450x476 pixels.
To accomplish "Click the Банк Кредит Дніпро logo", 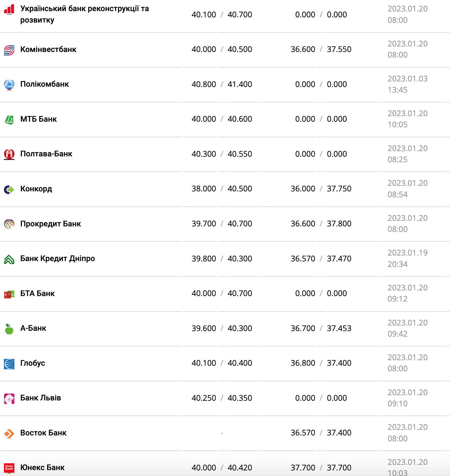I will (x=9, y=259).
